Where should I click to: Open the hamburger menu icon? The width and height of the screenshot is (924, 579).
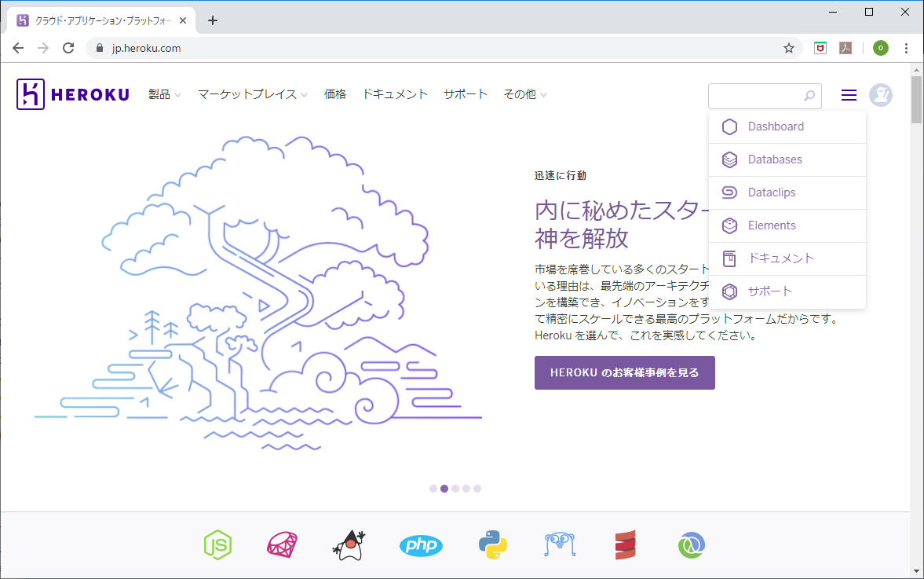click(x=849, y=95)
